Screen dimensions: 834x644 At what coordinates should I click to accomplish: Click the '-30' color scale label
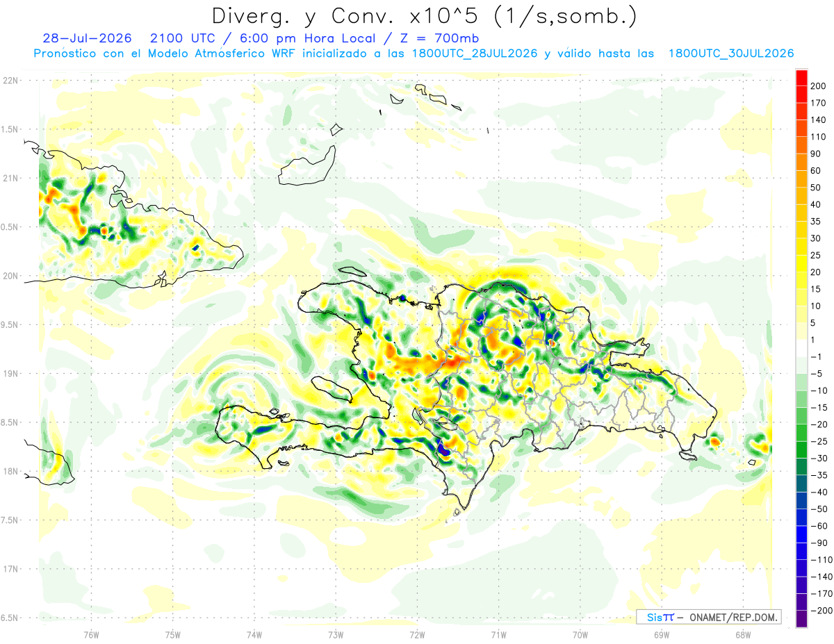818,459
